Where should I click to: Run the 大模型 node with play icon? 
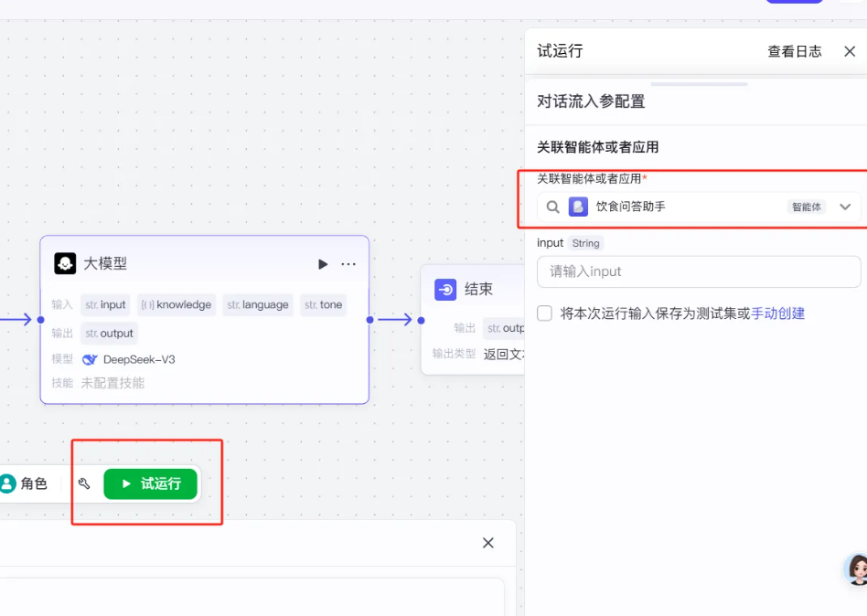coord(323,264)
